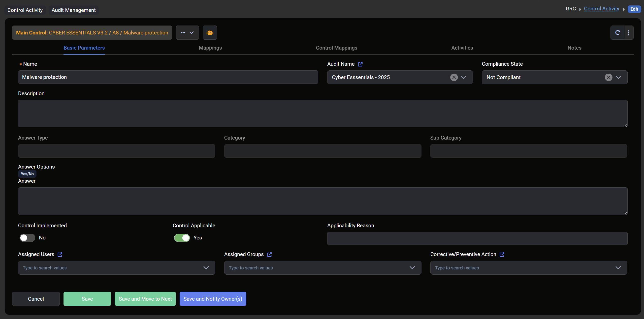The width and height of the screenshot is (644, 319).
Task: Open Assigned Users external link icon
Action: (60, 254)
